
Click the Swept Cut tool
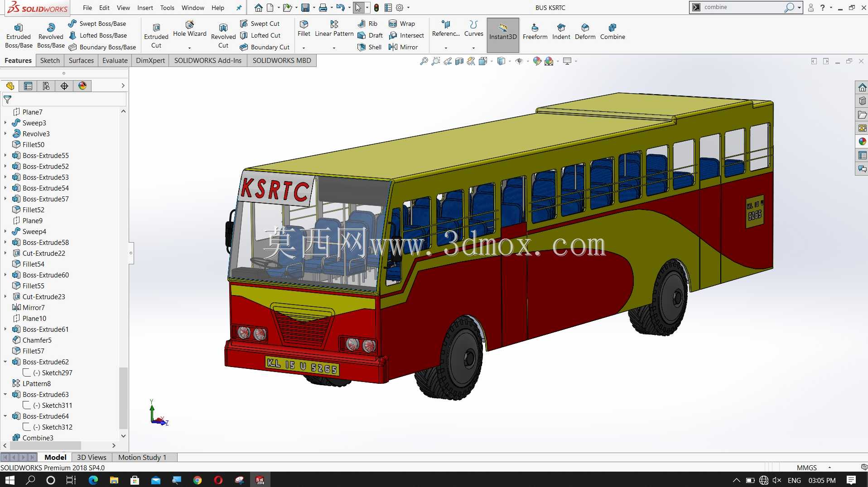point(260,24)
